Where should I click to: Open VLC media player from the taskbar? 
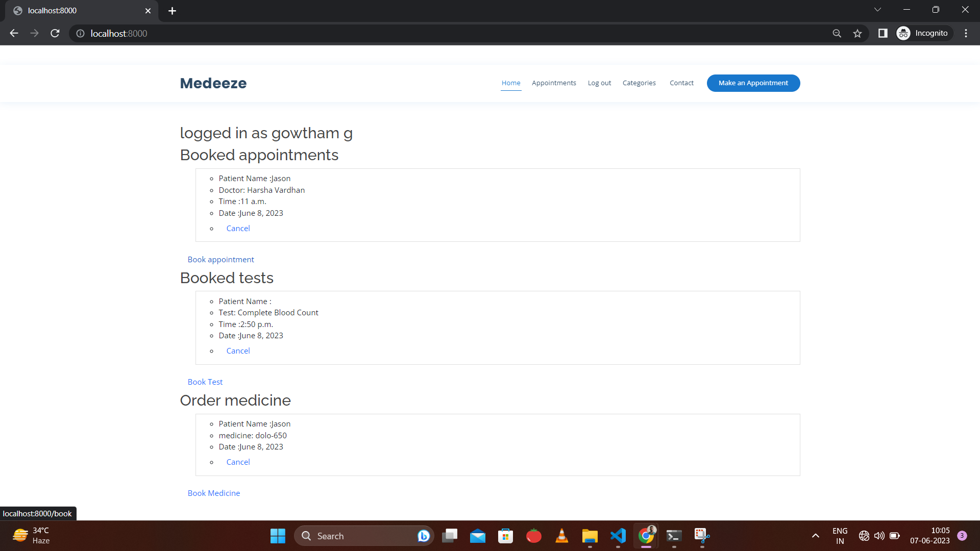click(561, 536)
